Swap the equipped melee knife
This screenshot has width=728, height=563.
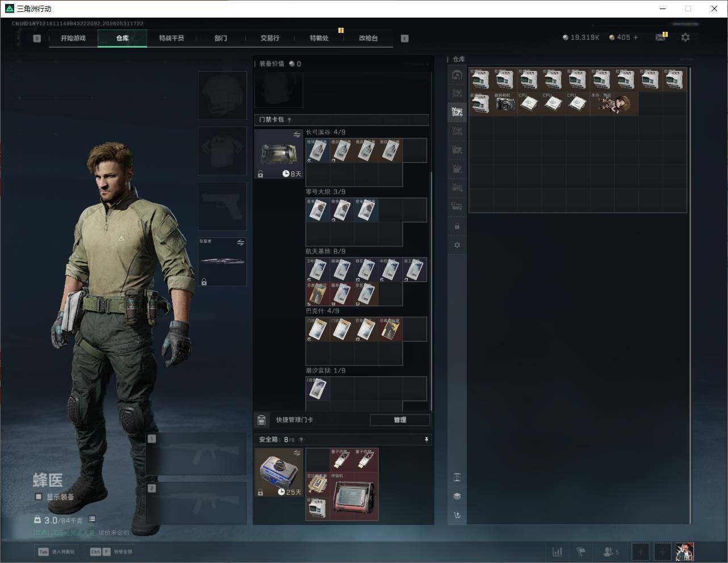241,243
